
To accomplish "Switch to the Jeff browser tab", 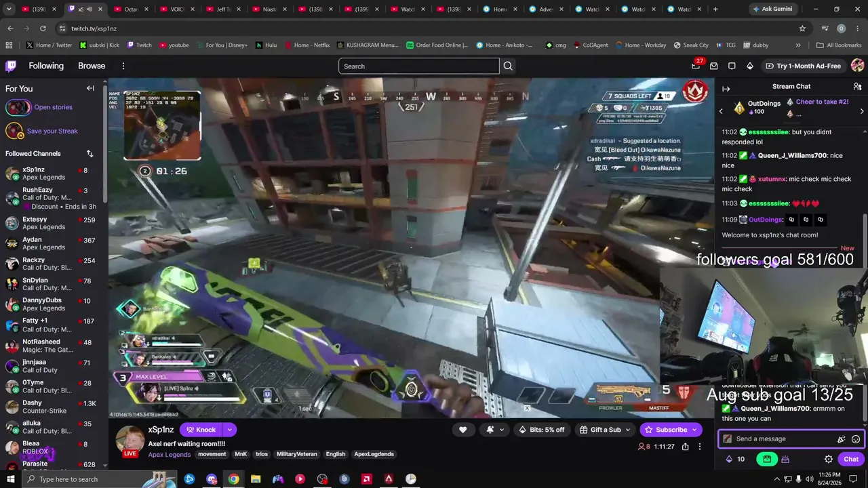I will (223, 9).
